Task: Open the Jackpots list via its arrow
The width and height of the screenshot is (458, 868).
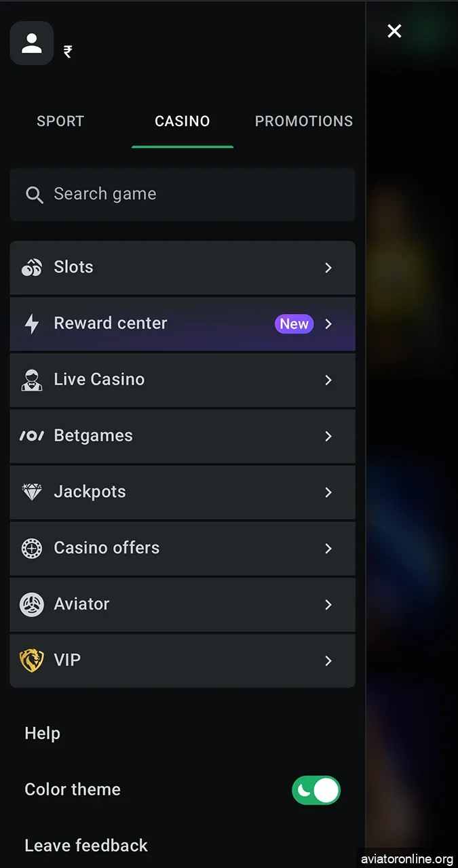Action: coord(328,492)
